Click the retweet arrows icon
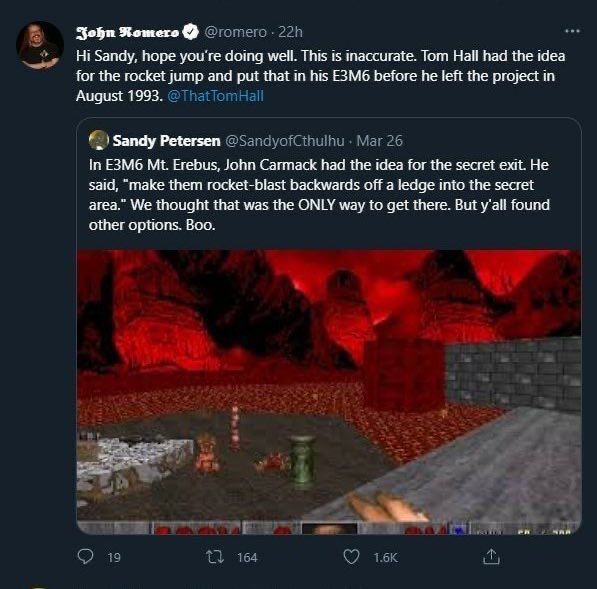 click(215, 557)
